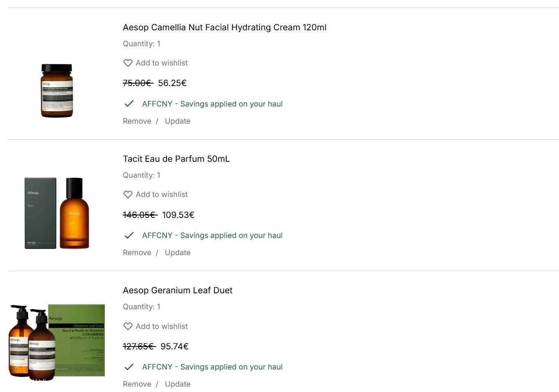Update Aesop Geranium Leaf Duet item

pos(178,384)
